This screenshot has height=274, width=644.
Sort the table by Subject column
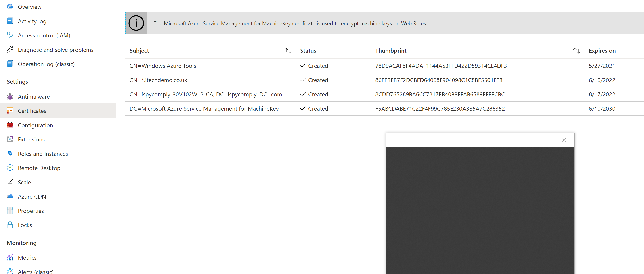(288, 50)
